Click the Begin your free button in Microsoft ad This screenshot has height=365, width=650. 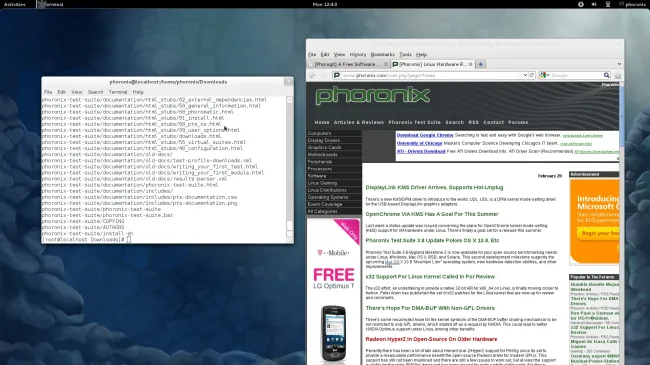(598, 233)
